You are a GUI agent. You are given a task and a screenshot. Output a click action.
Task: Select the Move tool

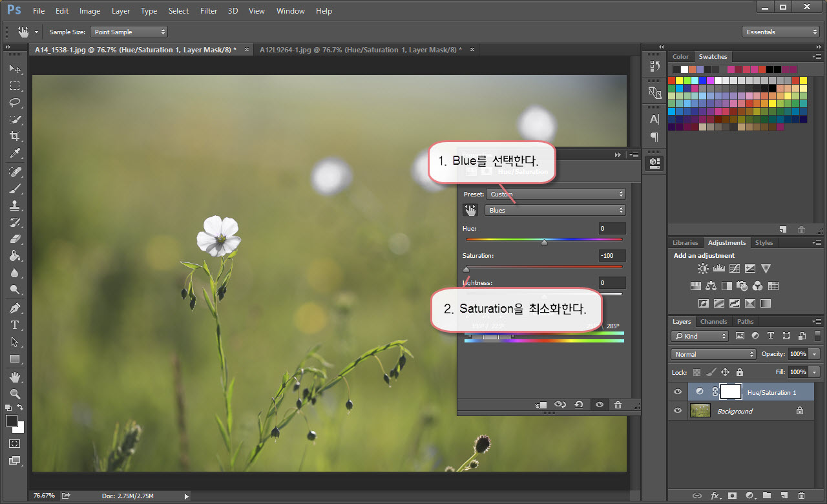tap(15, 68)
